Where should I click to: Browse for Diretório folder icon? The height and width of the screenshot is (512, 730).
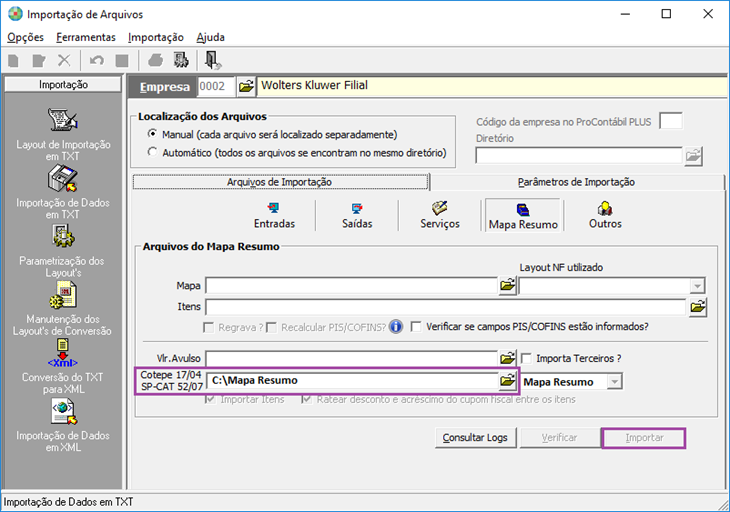tap(693, 156)
